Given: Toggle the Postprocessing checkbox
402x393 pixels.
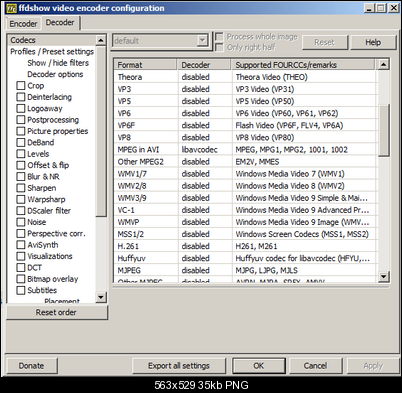Looking at the screenshot, I should [21, 120].
